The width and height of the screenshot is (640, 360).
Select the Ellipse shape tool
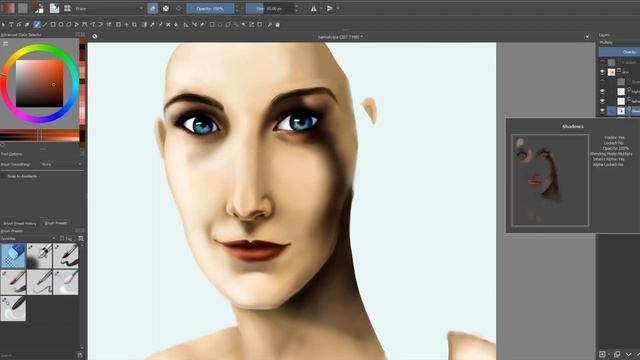click(x=61, y=24)
